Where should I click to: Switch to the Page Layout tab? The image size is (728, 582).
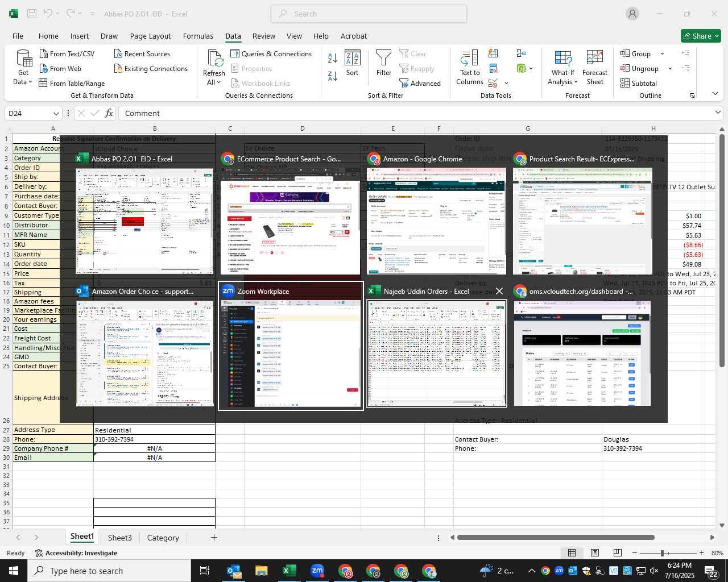[x=150, y=36]
